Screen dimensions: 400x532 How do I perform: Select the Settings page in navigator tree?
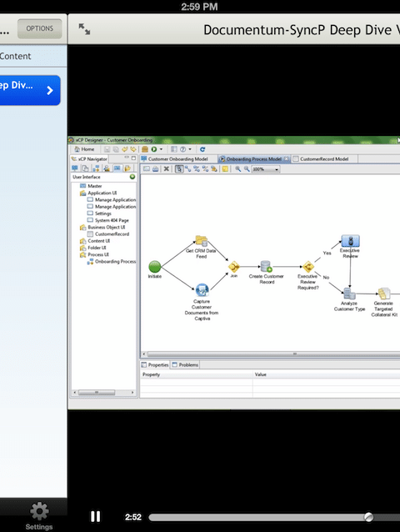tap(99, 213)
